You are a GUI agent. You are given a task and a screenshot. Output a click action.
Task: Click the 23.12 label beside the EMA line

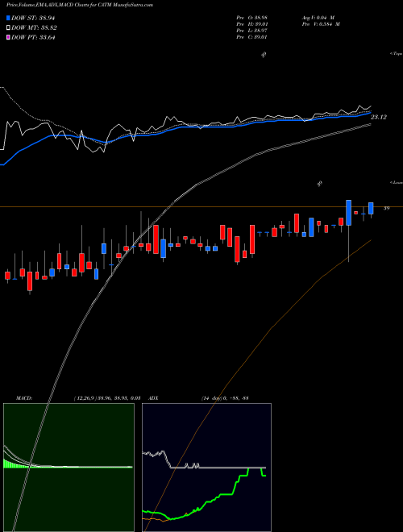pos(379,118)
